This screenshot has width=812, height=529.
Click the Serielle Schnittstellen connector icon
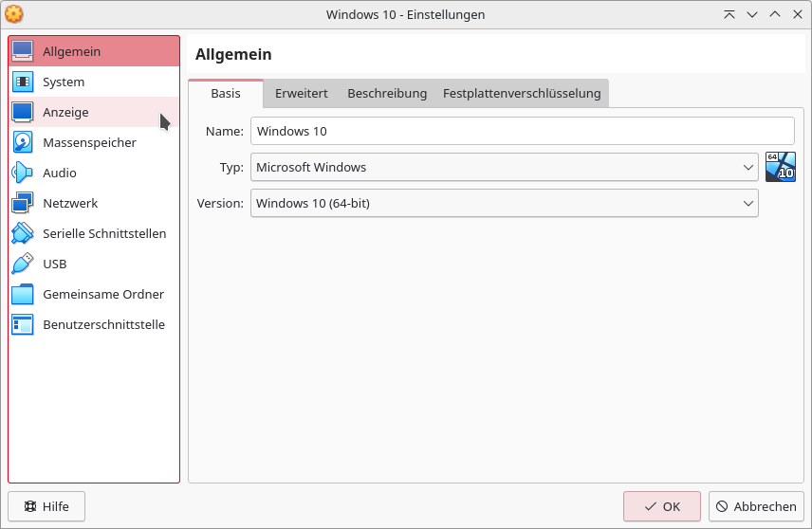23,233
